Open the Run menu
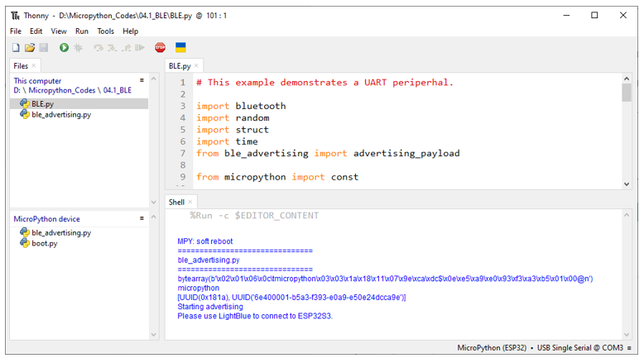The width and height of the screenshot is (644, 358). (82, 31)
